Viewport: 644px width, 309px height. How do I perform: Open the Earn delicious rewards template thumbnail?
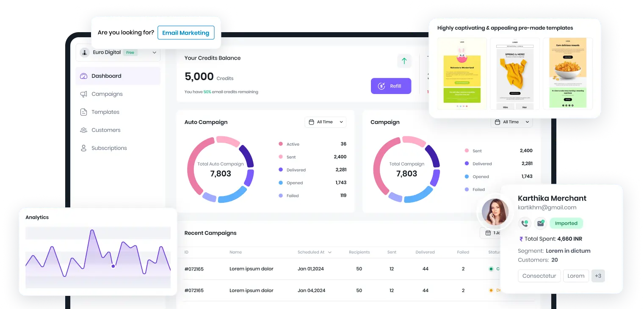[x=568, y=74]
